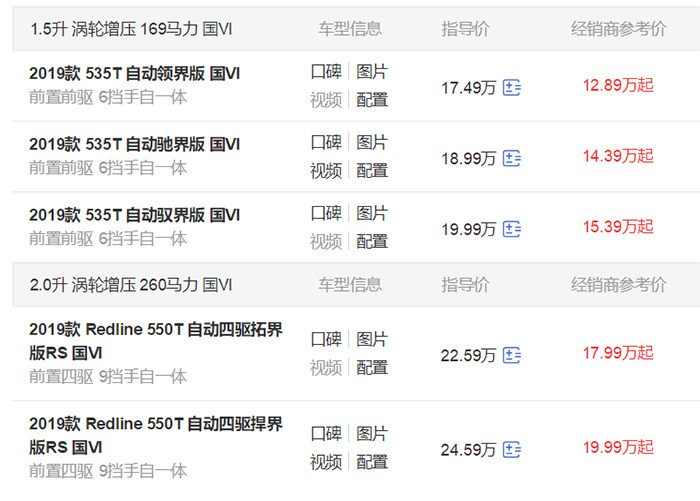Open 2019款 535T 自动领界版 model link
Image resolution: width=700 pixels, height=501 pixels.
[135, 75]
